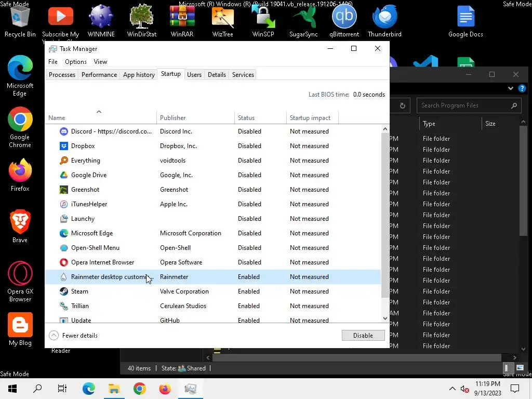
Task: Sort startup list by Publisher column
Action: tap(195, 118)
